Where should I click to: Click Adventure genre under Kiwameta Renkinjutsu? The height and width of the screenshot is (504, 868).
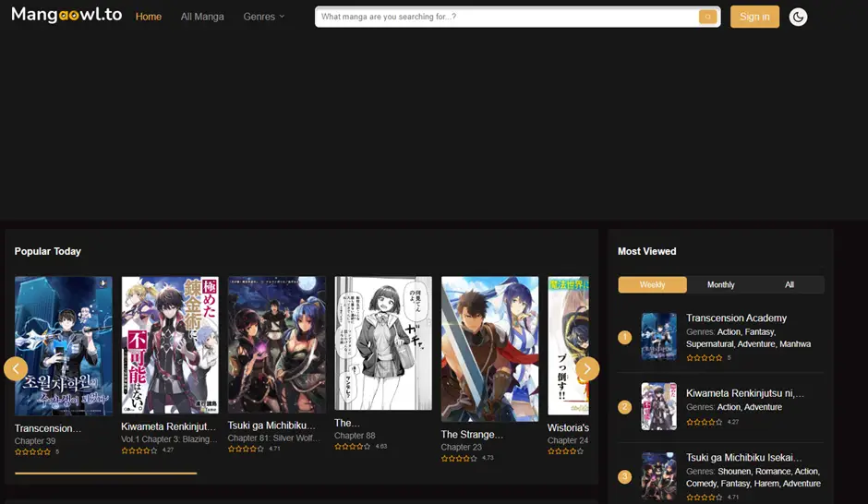coord(764,407)
